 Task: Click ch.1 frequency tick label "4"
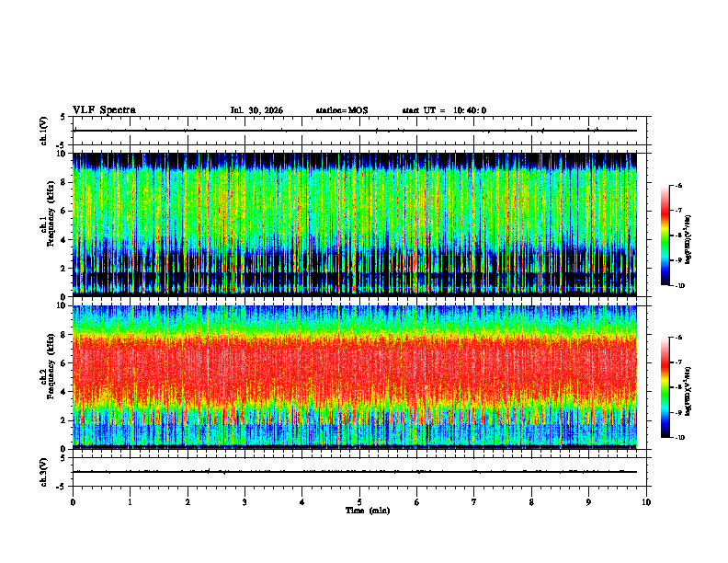tap(64, 240)
